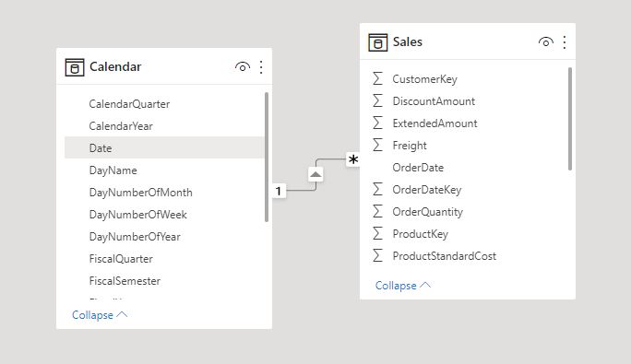Select the OrderDateKey field name
This screenshot has height=364, width=631.
coord(427,190)
